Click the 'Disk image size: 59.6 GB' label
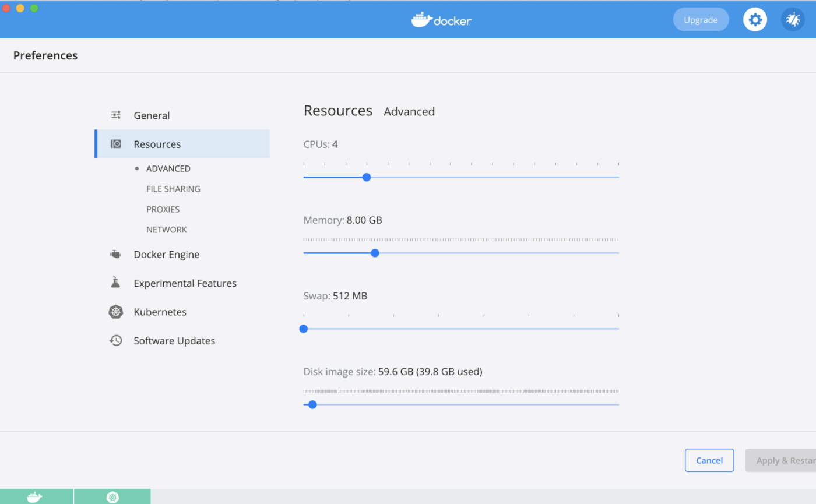 click(x=393, y=372)
